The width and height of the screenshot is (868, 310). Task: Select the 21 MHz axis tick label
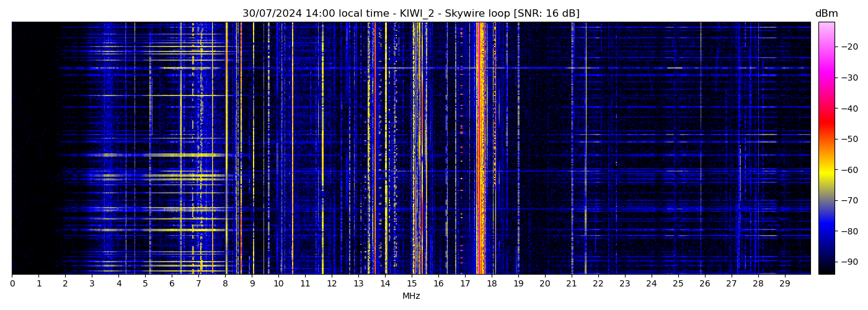[572, 284]
